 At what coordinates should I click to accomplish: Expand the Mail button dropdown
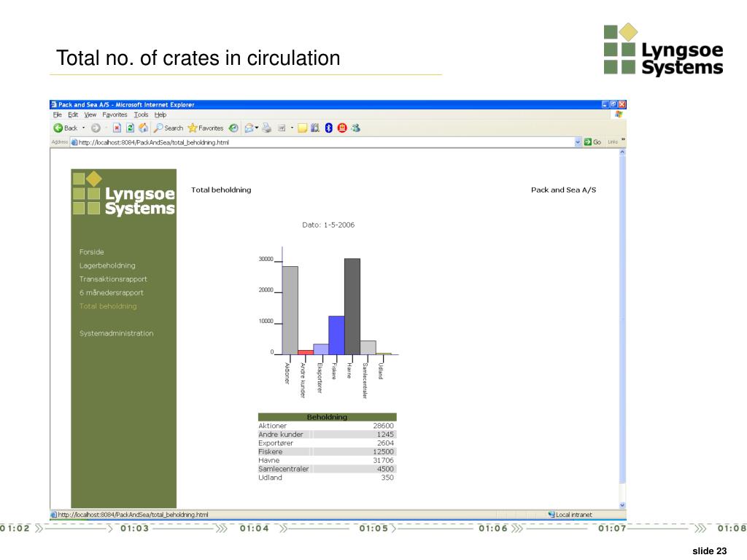pyautogui.click(x=257, y=128)
